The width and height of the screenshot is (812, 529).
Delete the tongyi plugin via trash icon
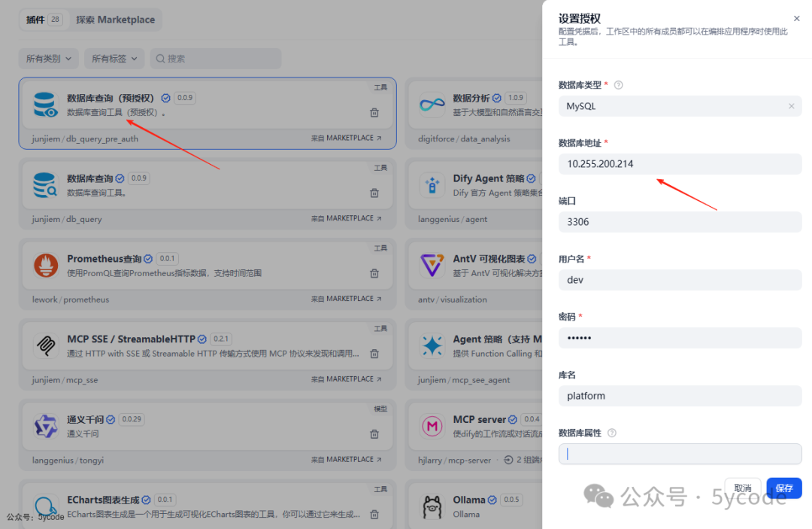tap(374, 433)
